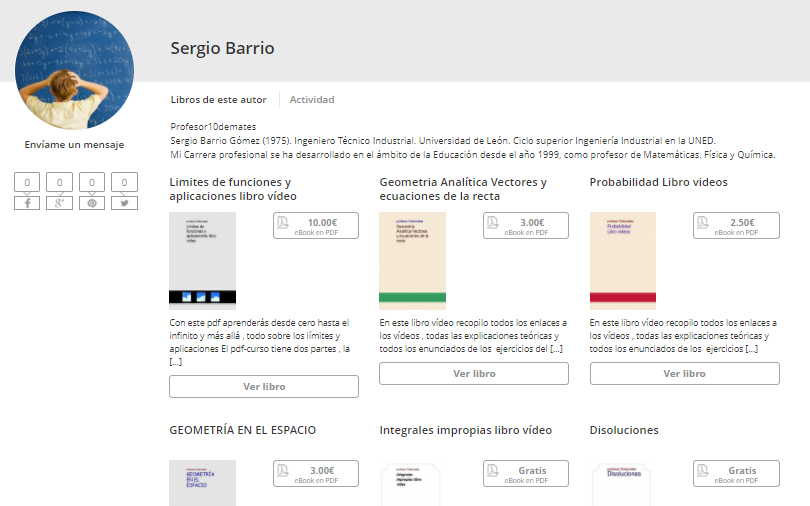Select the 10.00€ eBook en PDF button
Screen dimensions: 810x506
(x=316, y=226)
